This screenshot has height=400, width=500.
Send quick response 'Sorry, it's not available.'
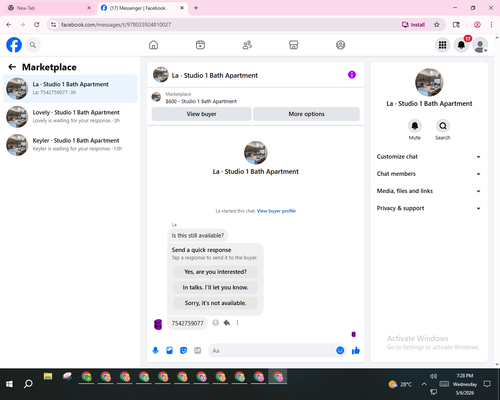[215, 303]
